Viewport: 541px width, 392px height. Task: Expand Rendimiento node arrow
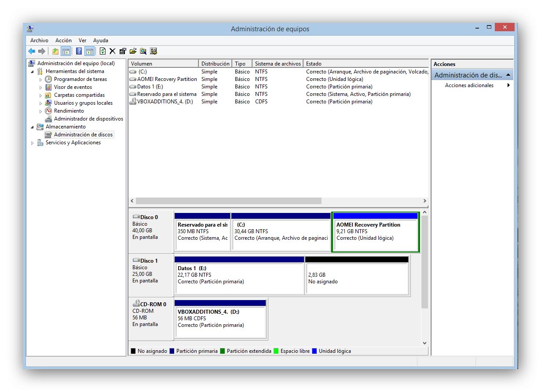point(40,111)
